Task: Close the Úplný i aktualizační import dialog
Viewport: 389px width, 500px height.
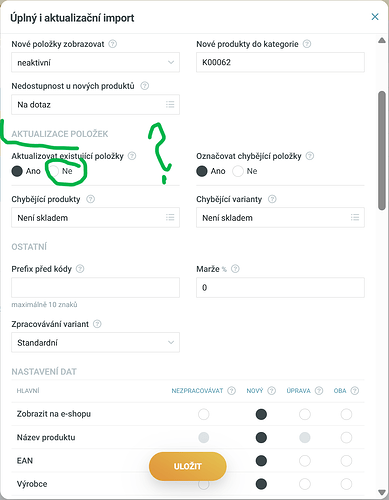Action: (x=375, y=17)
